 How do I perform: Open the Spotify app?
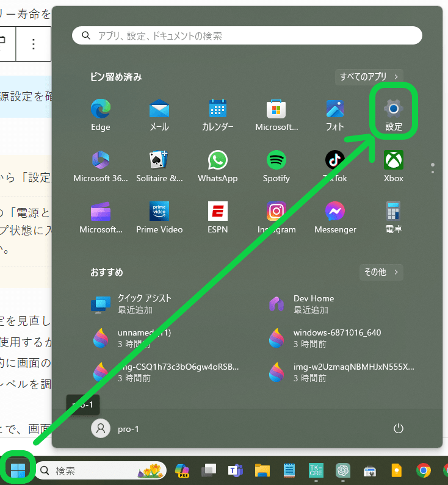tap(276, 167)
